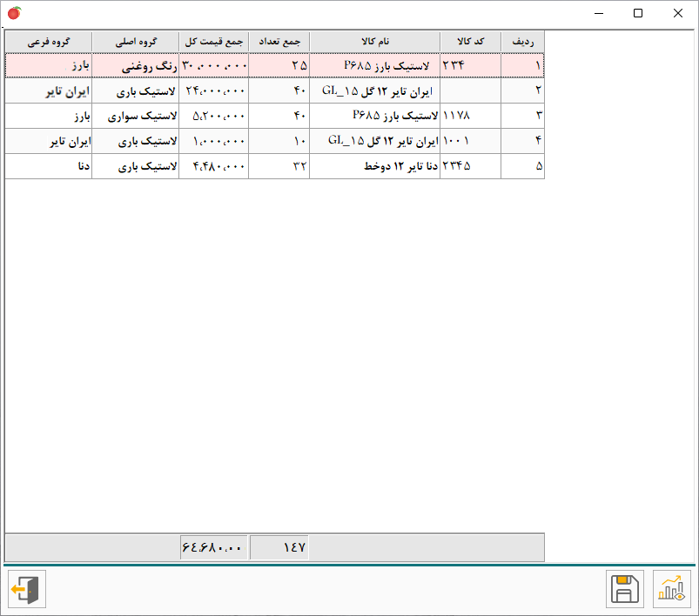Click empty product code cell in row ۲
Screen dimensions: 699x616
[x=470, y=91]
